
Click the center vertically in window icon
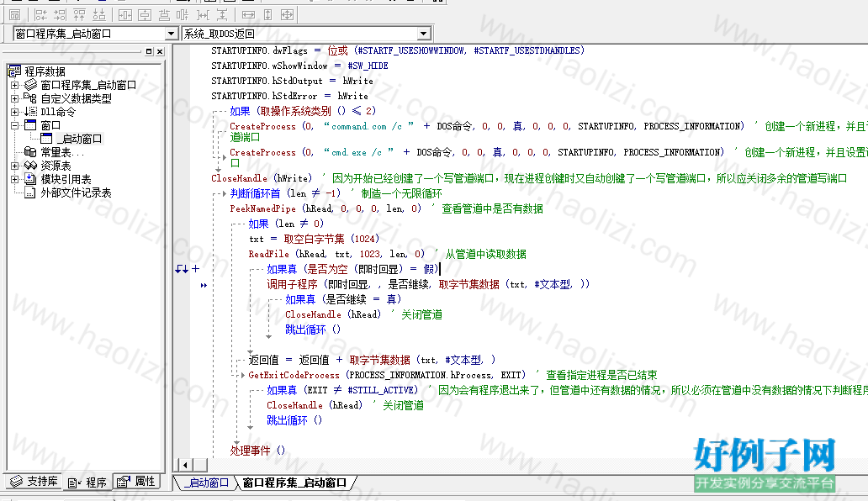(145, 15)
